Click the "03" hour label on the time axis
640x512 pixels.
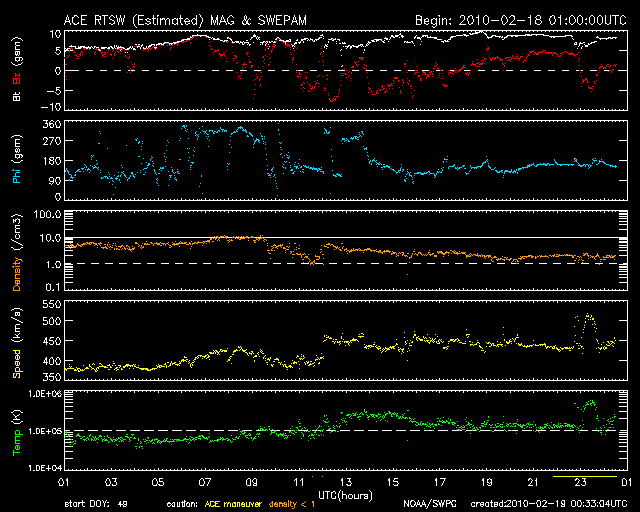111,483
